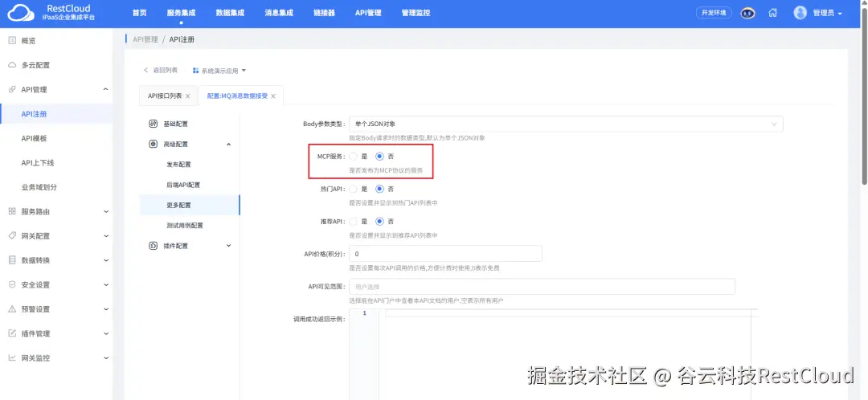Open 数据集成 in top navigation
The image size is (868, 400).
click(230, 13)
